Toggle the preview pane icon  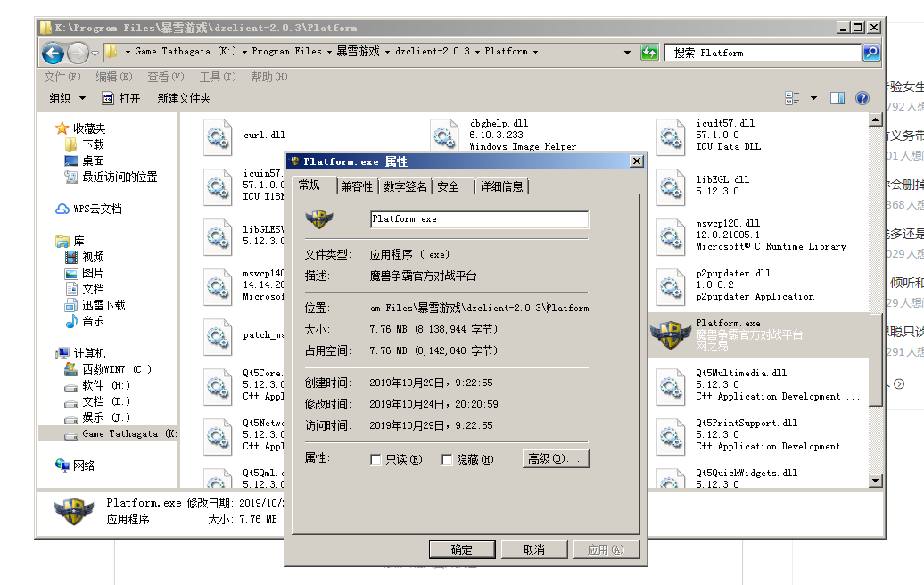(x=837, y=98)
